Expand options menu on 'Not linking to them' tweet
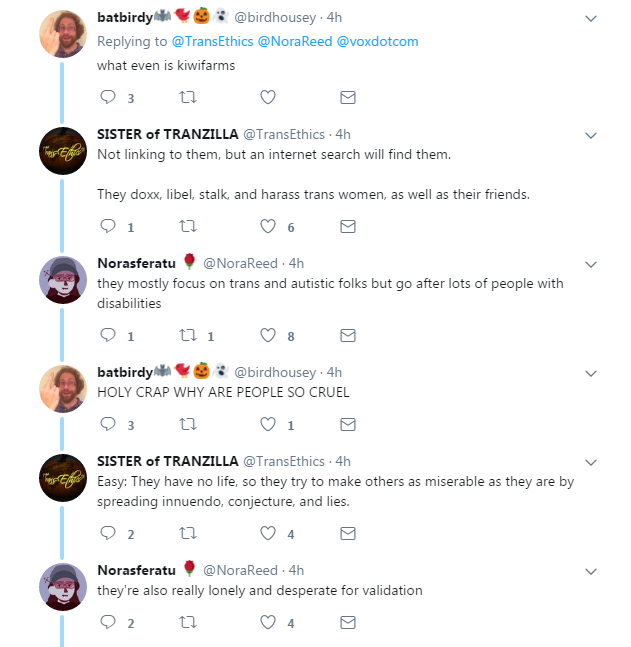Viewport: 631px width, 647px height. point(591,136)
